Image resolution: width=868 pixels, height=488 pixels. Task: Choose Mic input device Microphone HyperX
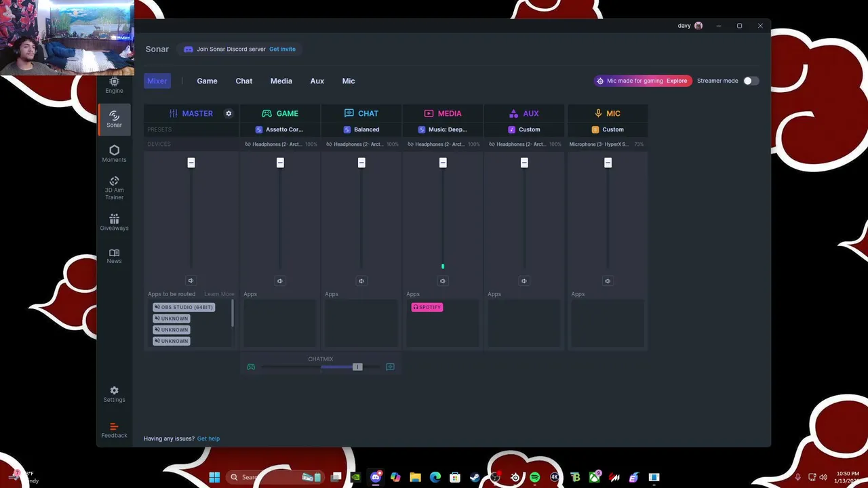(606, 144)
